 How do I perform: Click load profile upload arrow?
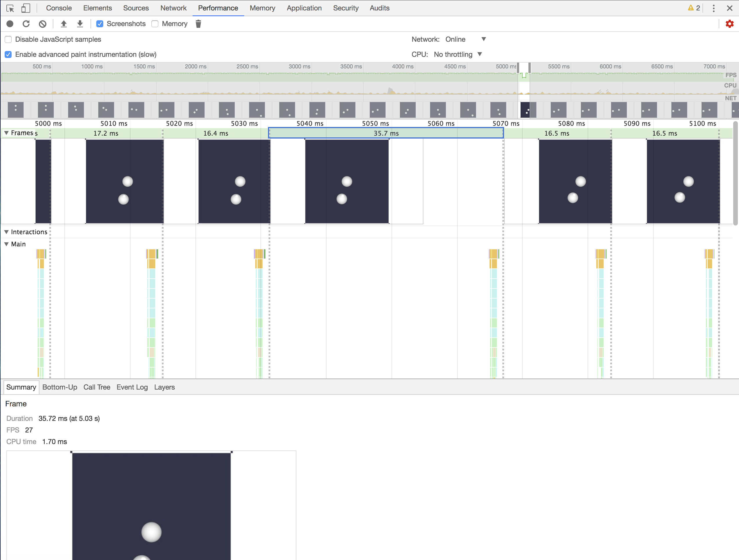pyautogui.click(x=64, y=24)
